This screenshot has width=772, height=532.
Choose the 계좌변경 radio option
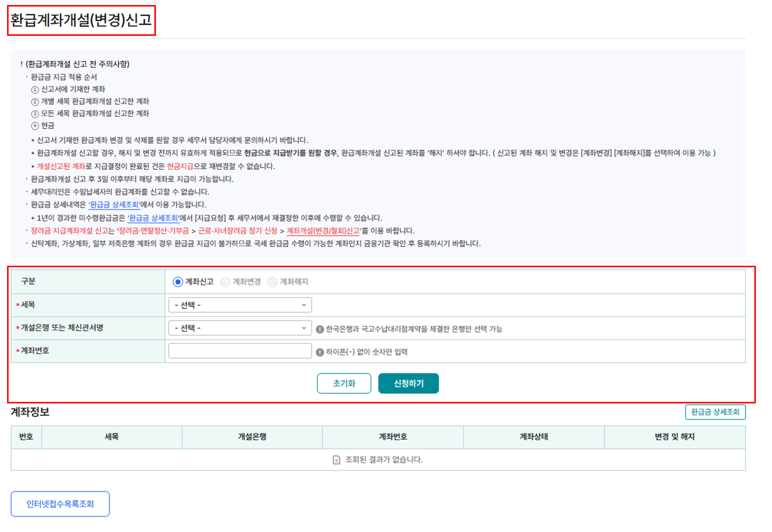(226, 282)
